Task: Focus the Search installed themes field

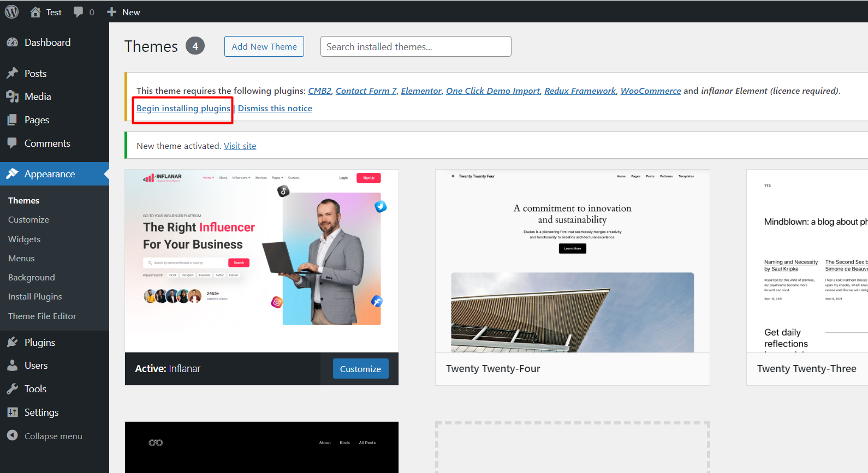Action: coord(416,46)
